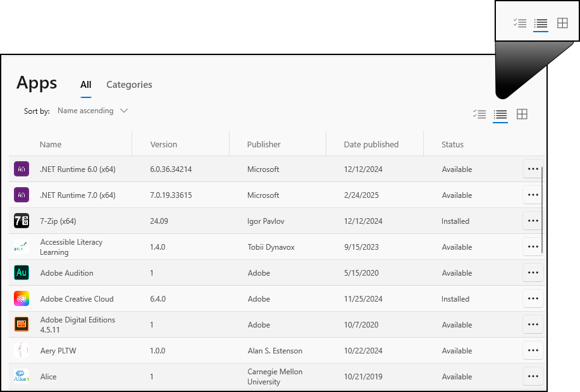This screenshot has width=580, height=392.
Task: Click the Adobe Creative Cloud icon
Action: pos(22,298)
